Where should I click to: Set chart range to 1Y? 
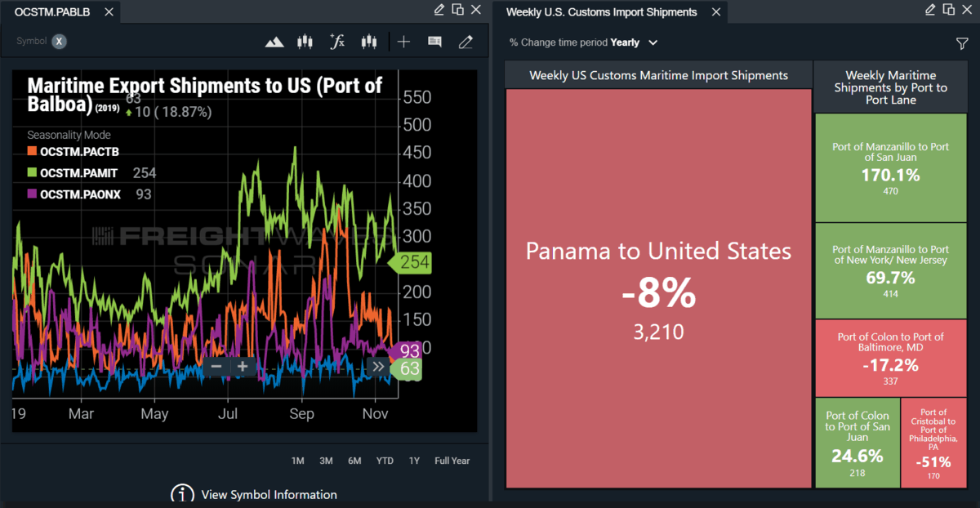click(414, 461)
